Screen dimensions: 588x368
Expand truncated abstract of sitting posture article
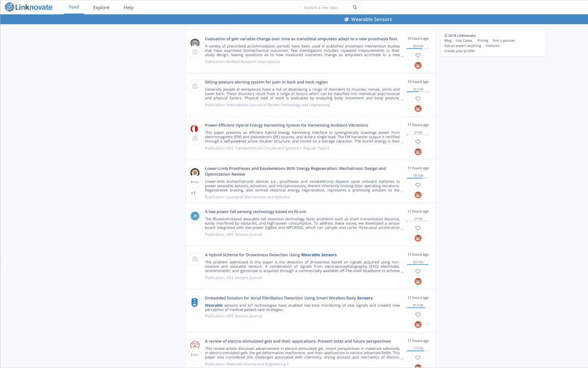(x=402, y=99)
